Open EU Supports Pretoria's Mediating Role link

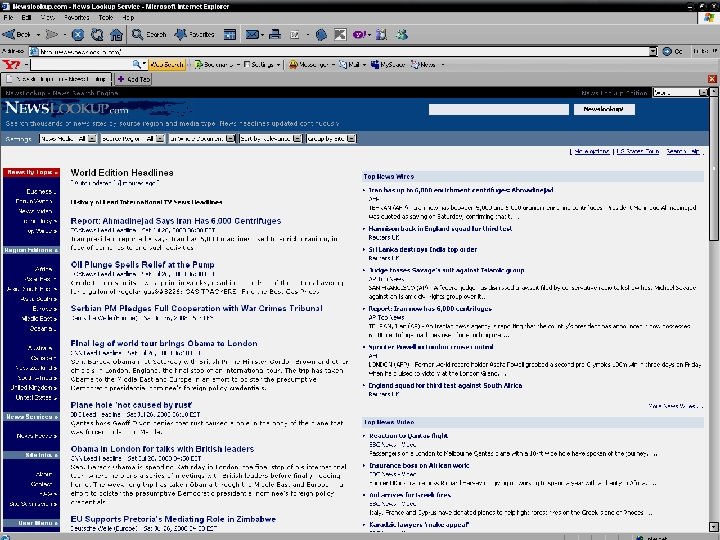click(173, 519)
